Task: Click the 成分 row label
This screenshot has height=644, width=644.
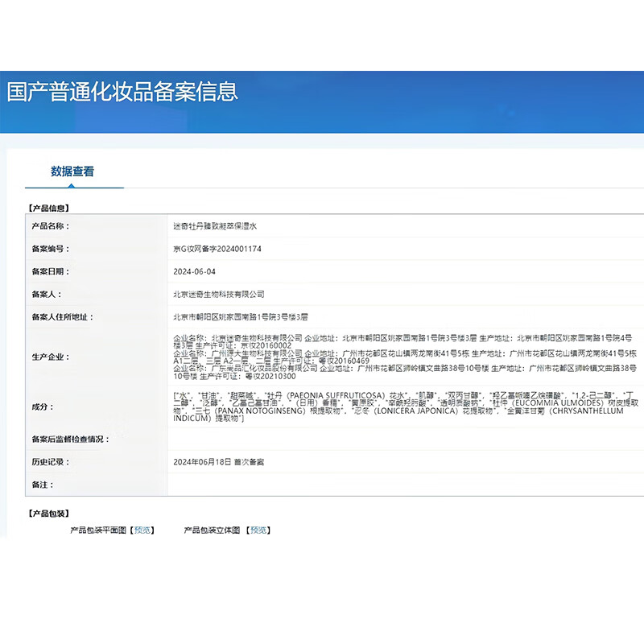Action: tap(42, 407)
